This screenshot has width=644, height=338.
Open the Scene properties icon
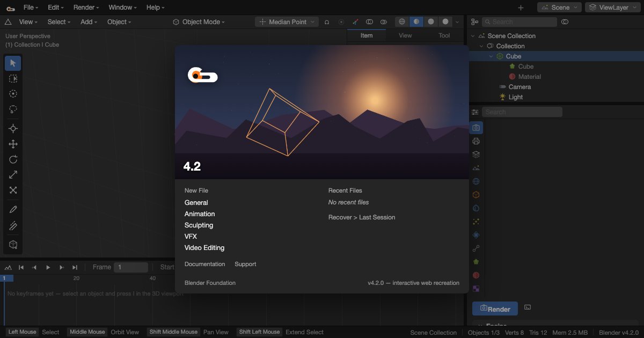pyautogui.click(x=476, y=168)
